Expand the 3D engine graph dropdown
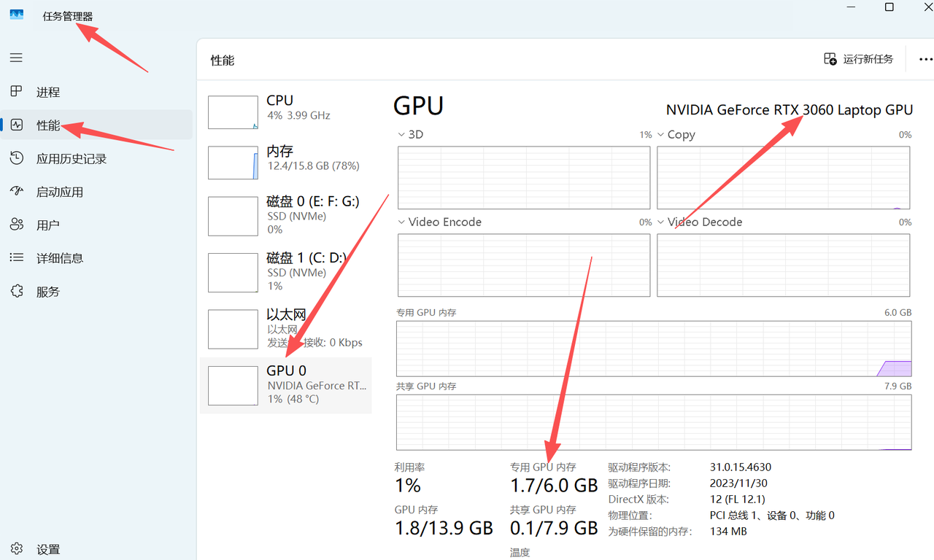This screenshot has width=934, height=560. point(401,134)
